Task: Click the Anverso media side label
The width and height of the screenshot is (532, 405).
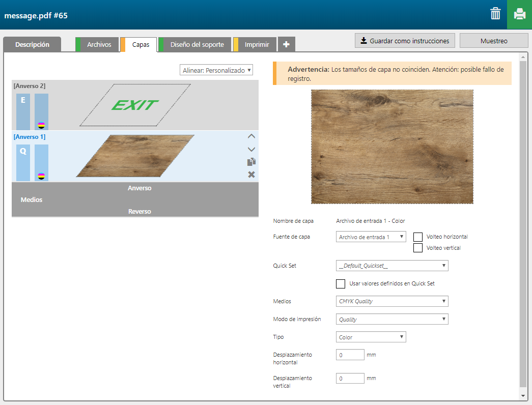Action: pyautogui.click(x=139, y=188)
